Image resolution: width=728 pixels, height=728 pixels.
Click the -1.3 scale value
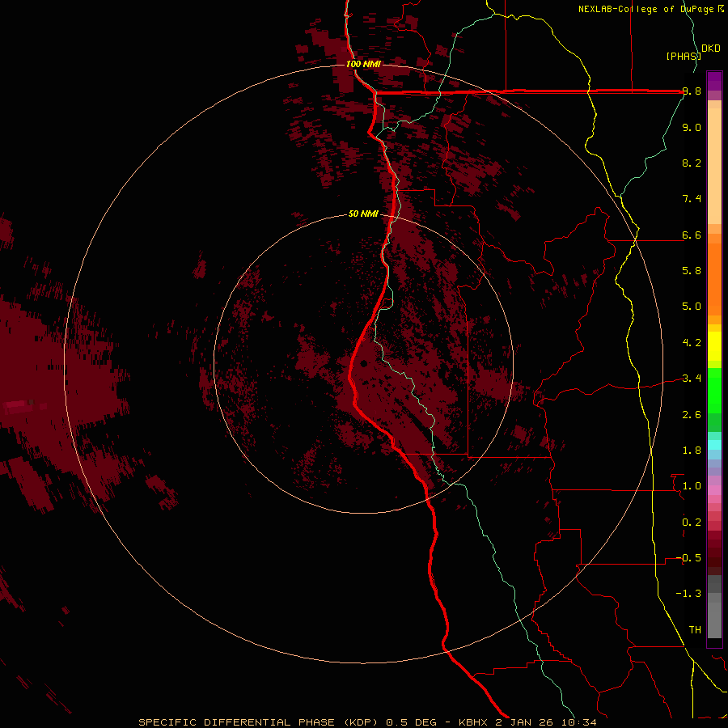[688, 594]
